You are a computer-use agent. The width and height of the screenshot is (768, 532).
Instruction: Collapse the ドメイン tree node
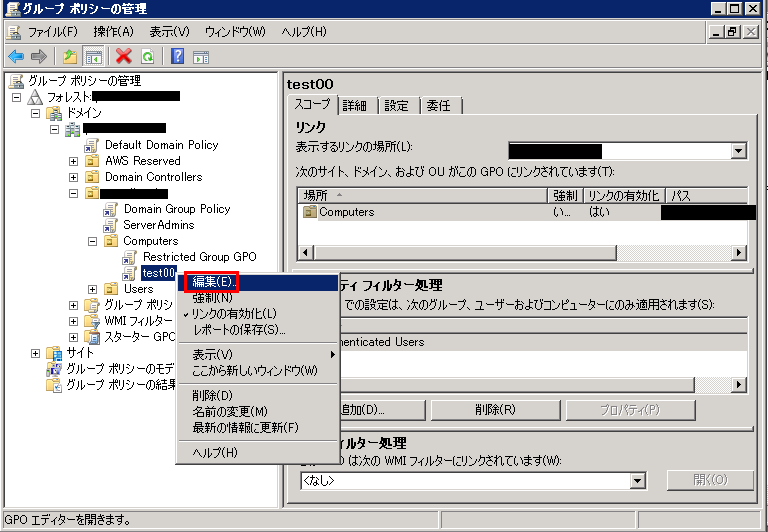tap(35, 113)
